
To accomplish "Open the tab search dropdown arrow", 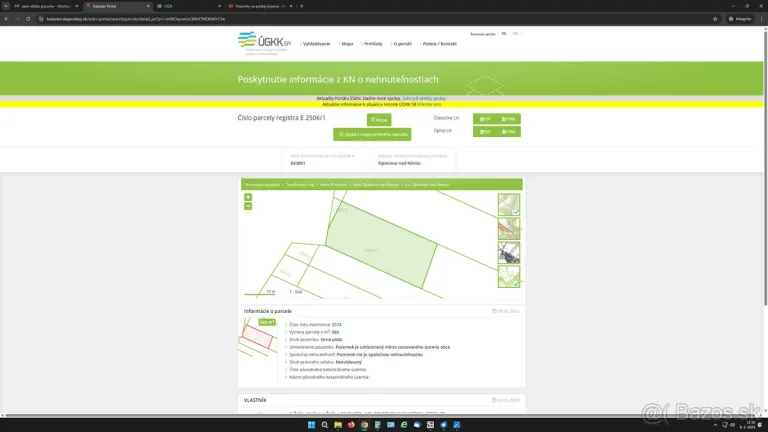I will (x=5, y=6).
